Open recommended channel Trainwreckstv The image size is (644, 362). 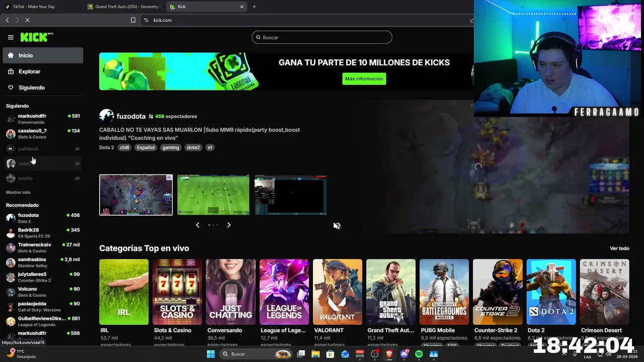point(43,247)
